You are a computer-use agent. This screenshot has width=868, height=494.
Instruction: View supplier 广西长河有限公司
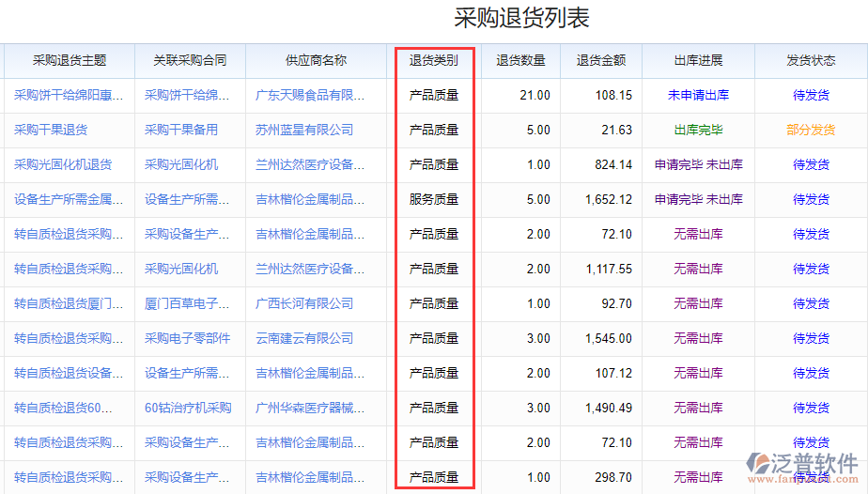click(x=304, y=303)
